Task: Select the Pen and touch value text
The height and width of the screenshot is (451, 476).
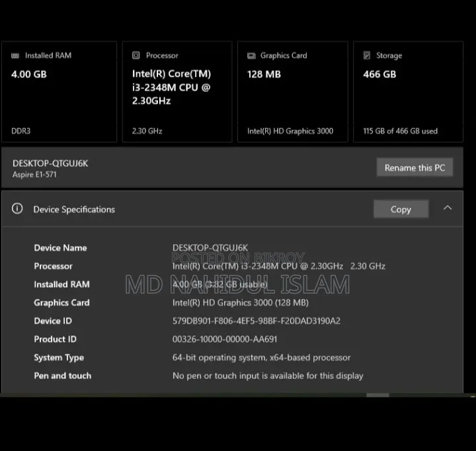Action: 268,376
